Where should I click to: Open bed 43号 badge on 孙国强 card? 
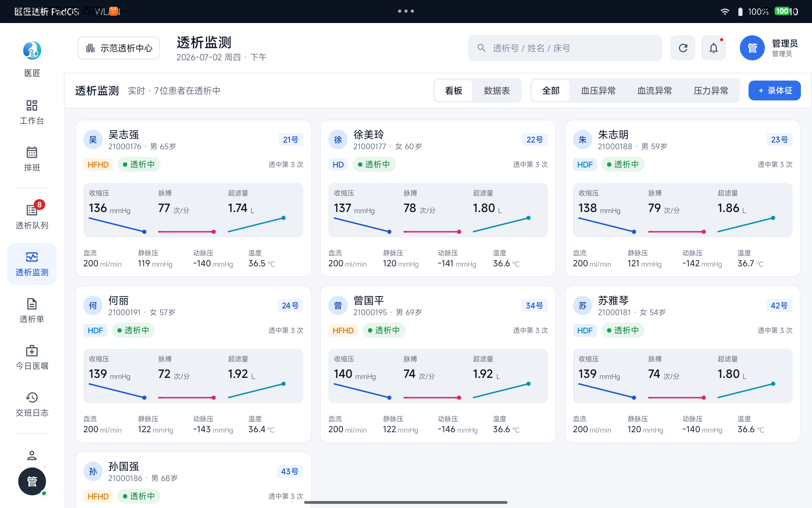[x=289, y=471]
